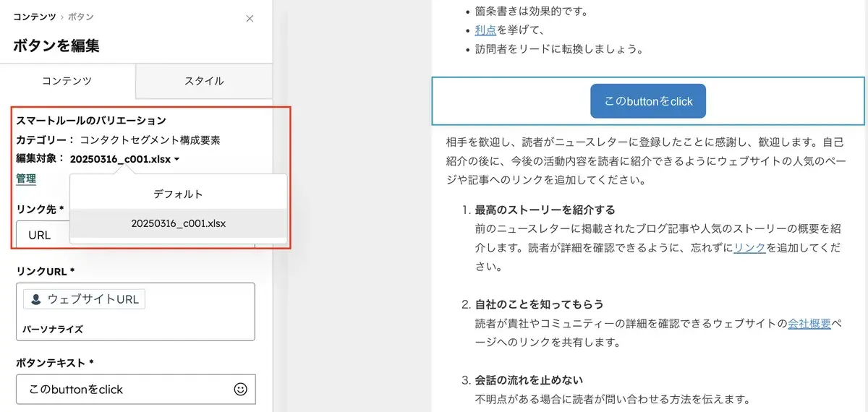Switch to the スタイル tab
This screenshot has height=412, width=868.
[x=204, y=81]
